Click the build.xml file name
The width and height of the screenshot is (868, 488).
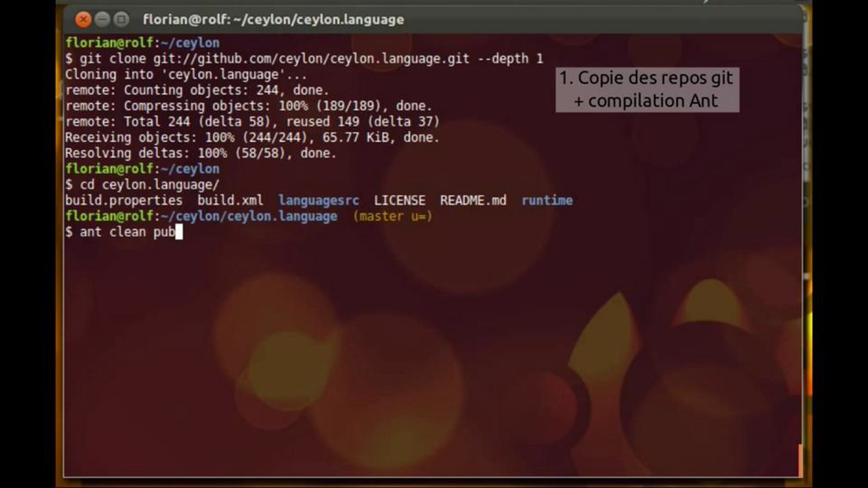pos(230,201)
